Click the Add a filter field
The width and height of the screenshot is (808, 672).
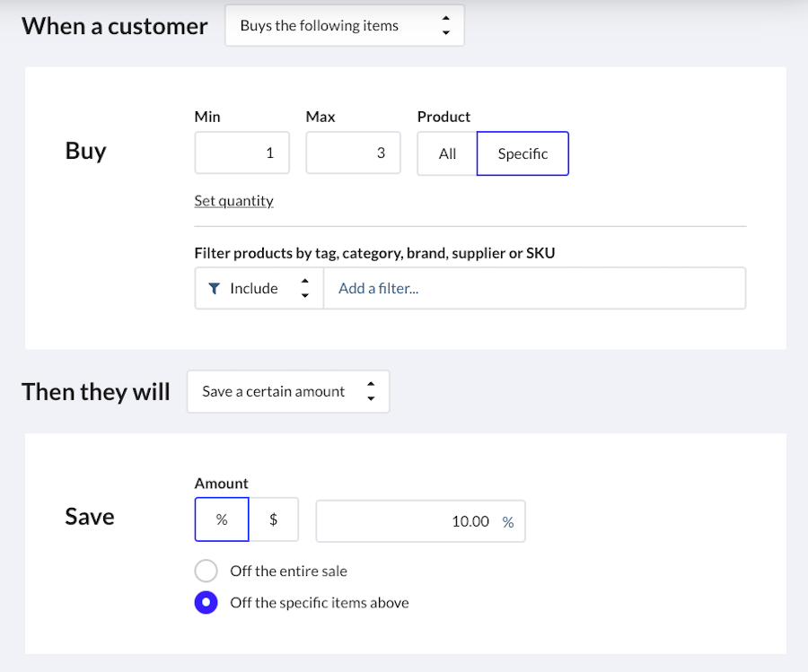click(533, 289)
